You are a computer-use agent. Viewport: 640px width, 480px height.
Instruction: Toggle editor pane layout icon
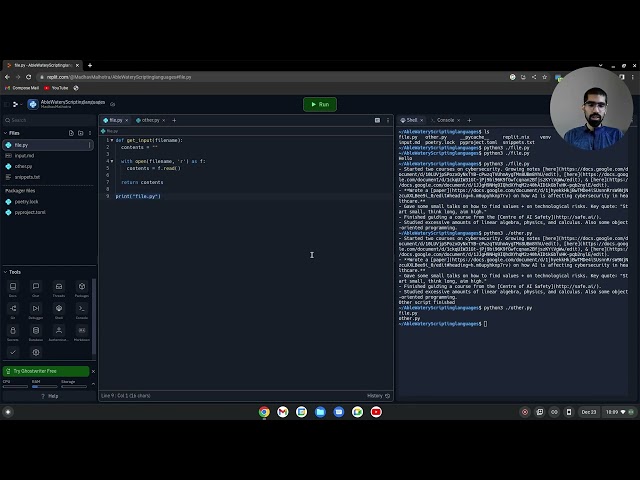pyautogui.click(x=377, y=120)
